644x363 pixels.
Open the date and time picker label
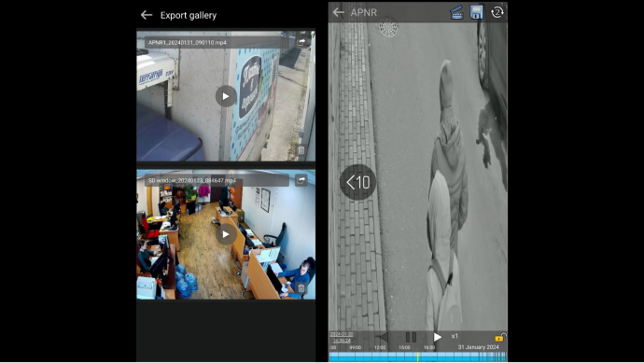pyautogui.click(x=342, y=338)
